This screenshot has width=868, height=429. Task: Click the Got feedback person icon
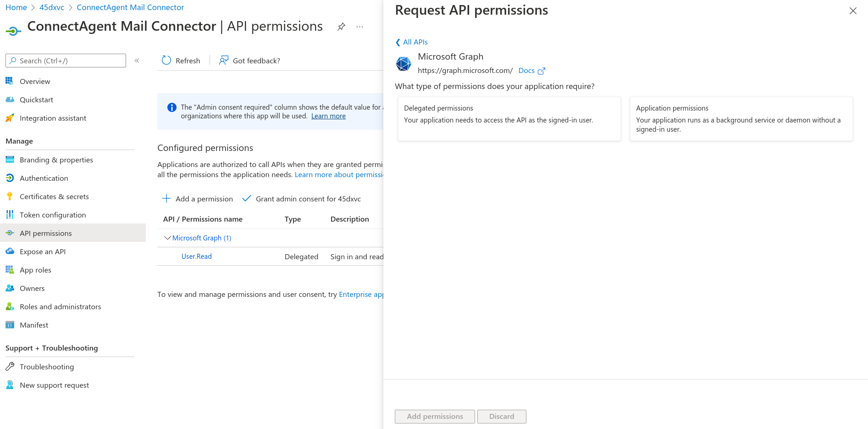[x=223, y=61]
